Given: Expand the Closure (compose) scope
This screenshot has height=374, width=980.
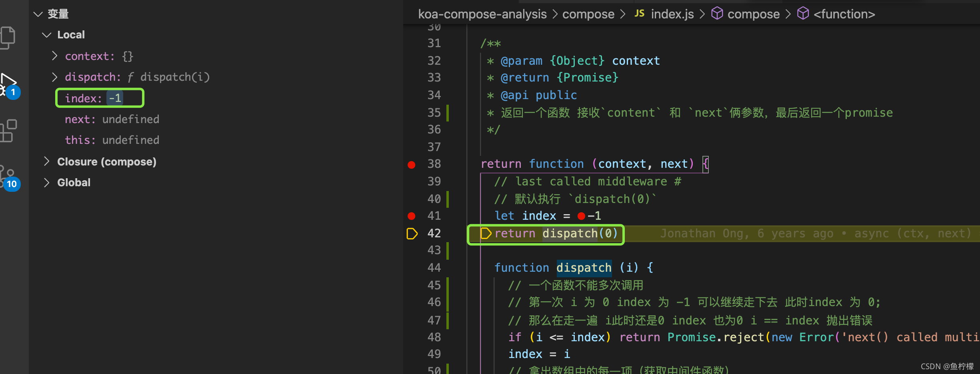Looking at the screenshot, I should tap(47, 161).
